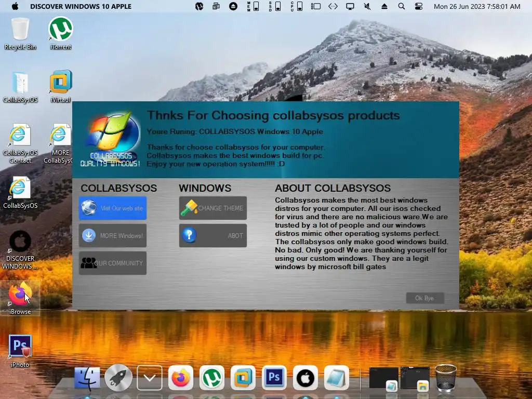Image resolution: width=532 pixels, height=399 pixels.
Task: Click the stacked windows icon in menu bar
Action: (216, 6)
